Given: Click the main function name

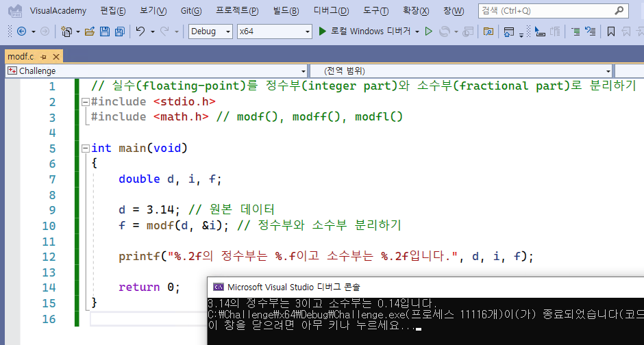Looking at the screenshot, I should click(x=132, y=148).
